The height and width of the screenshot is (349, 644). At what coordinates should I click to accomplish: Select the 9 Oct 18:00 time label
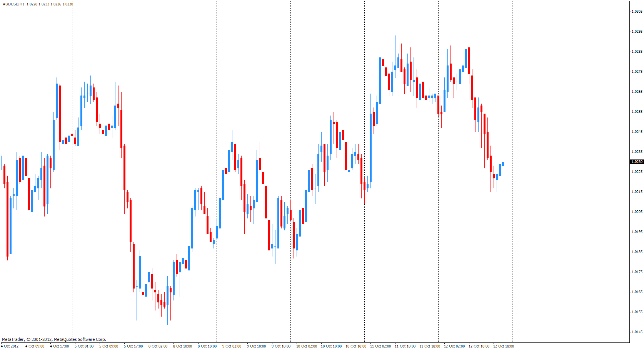pos(281,346)
